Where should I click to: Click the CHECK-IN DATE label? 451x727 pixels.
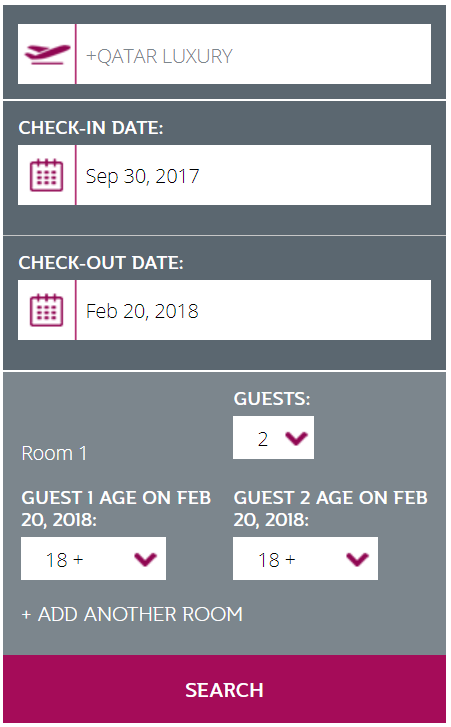pos(91,128)
